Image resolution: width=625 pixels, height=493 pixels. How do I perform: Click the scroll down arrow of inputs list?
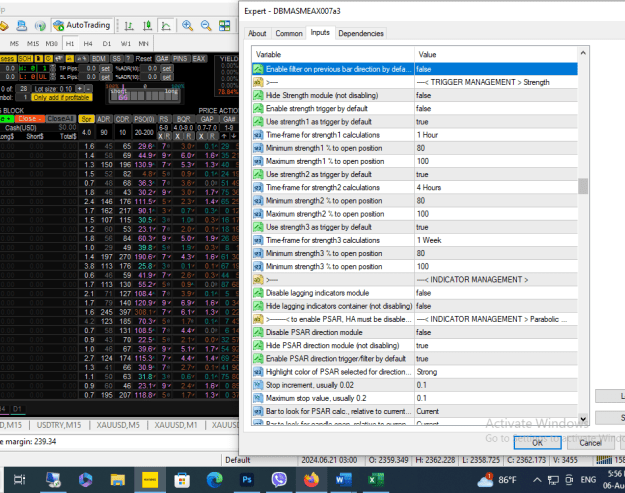[x=583, y=419]
